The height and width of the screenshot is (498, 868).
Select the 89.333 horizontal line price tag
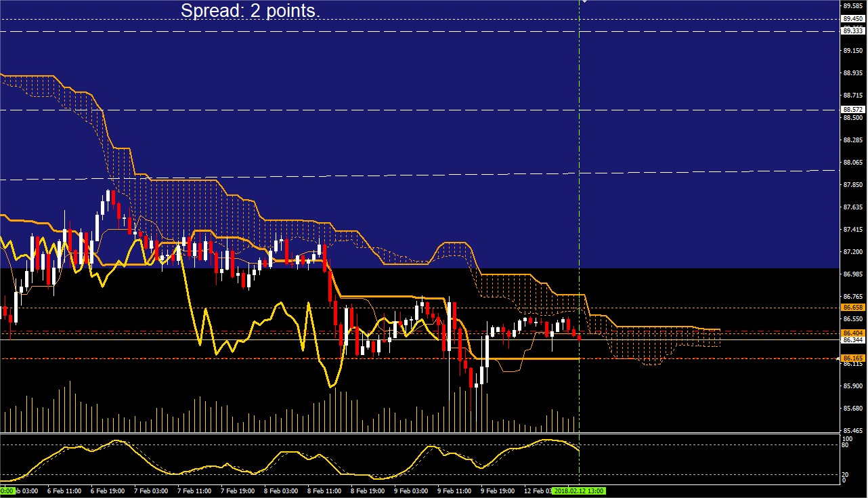[852, 30]
